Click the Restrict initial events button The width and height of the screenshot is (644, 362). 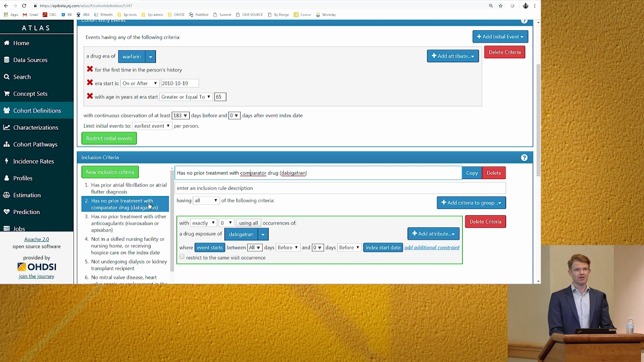[x=109, y=138]
